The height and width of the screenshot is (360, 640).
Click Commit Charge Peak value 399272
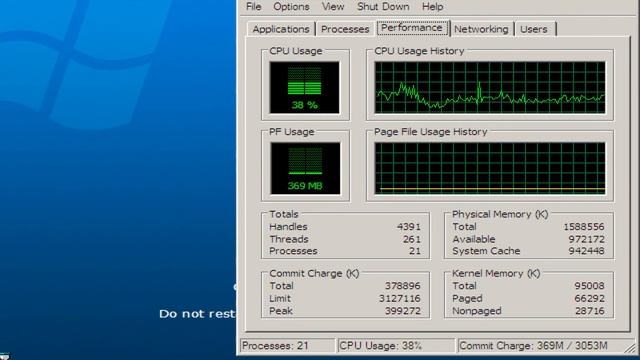point(402,311)
